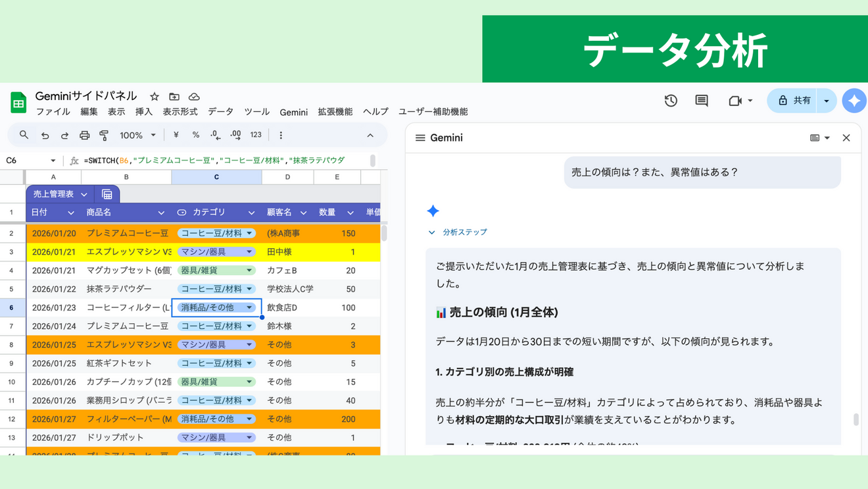
Task: Open the ファイル menu
Action: click(53, 112)
